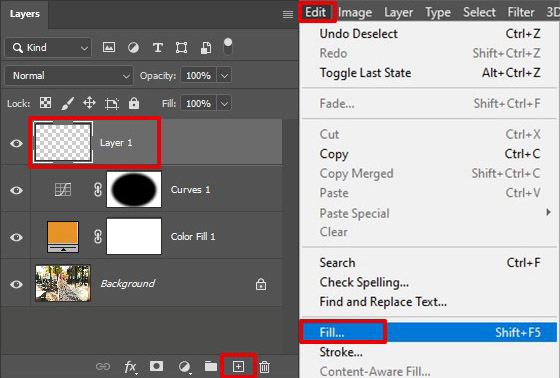
Task: Expand the Opacity slider dropdown arrow
Action: click(x=224, y=75)
